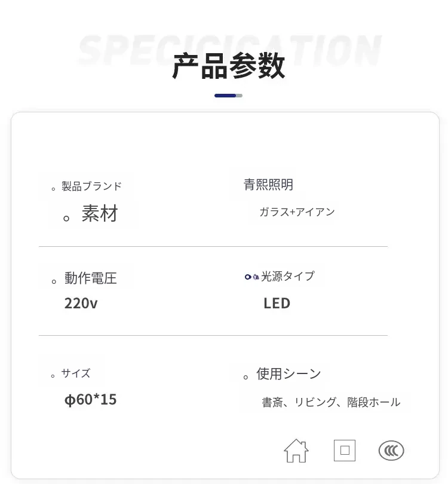Viewport: 448px width, 484px height.
Task: Click the 光源タイプ label text
Action: tap(288, 276)
